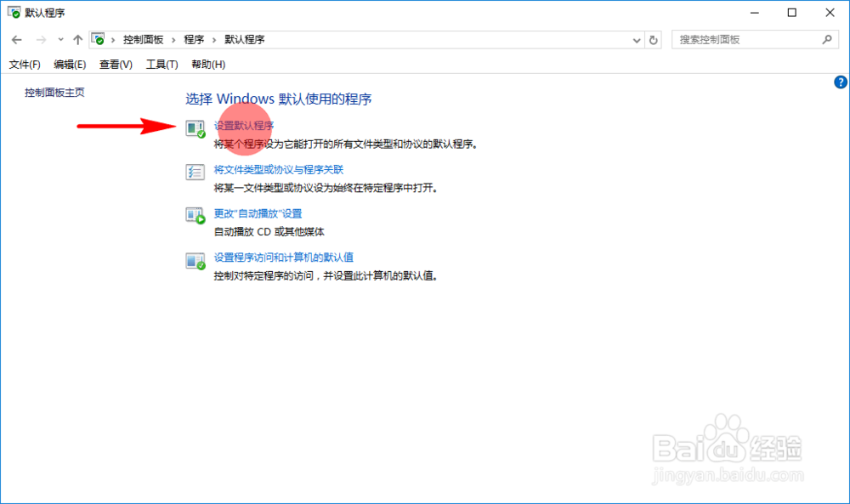Screen dimensions: 850x504
Task: Refresh the Control Panel view
Action: click(653, 40)
